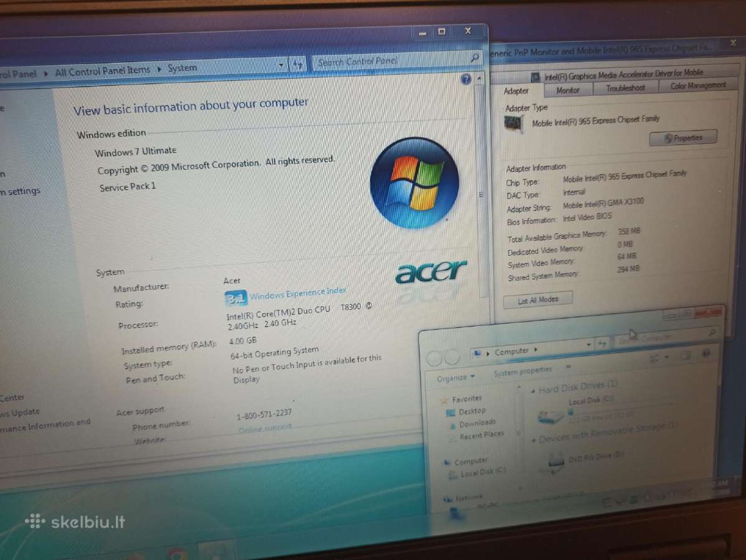Select the System breadcrumb item
Screen dimensions: 746x560
tap(182, 68)
